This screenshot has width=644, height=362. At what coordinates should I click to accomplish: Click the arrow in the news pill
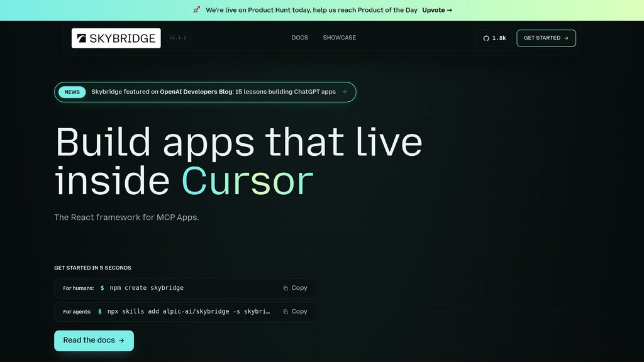coord(344,92)
